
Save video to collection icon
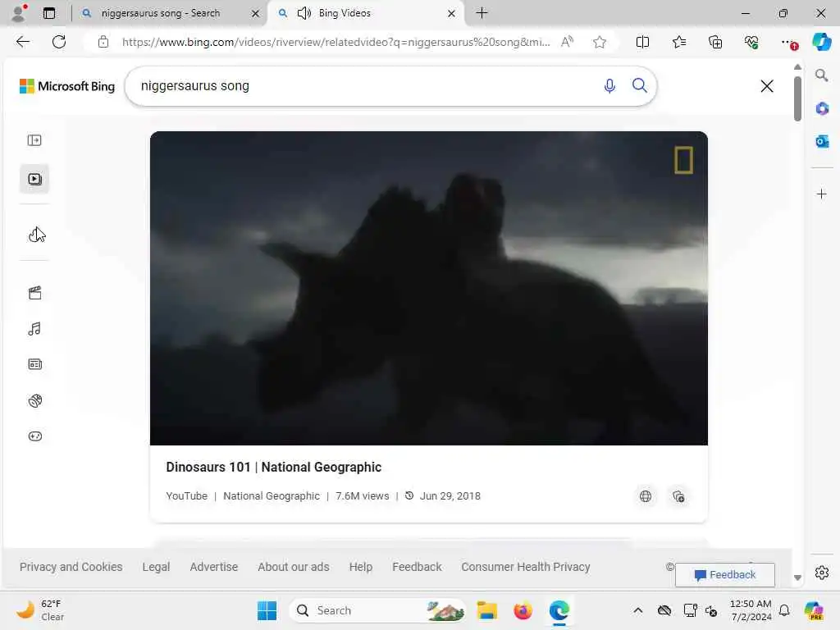tap(678, 496)
